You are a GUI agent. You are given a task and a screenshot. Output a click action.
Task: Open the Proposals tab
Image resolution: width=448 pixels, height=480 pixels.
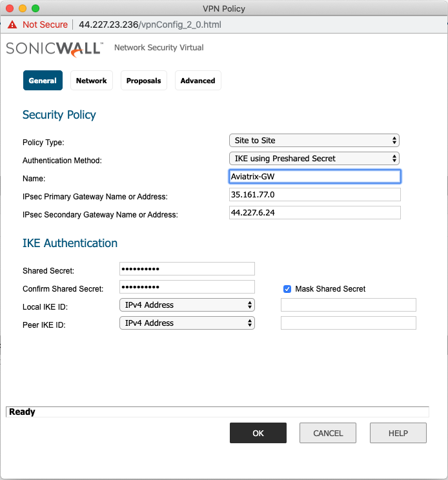click(143, 81)
